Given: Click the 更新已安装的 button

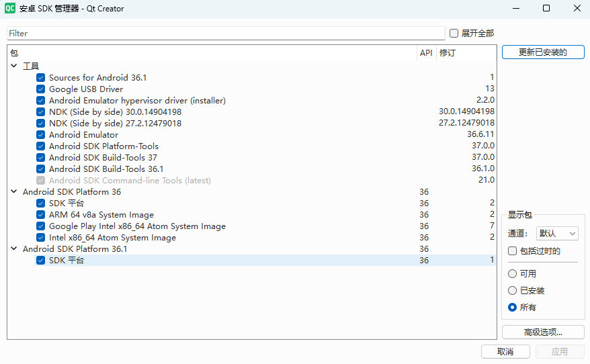Looking at the screenshot, I should 543,52.
